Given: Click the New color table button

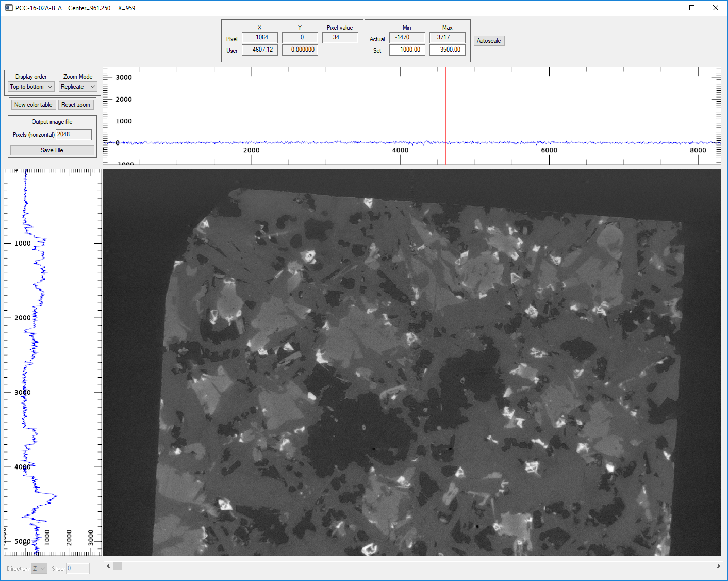Looking at the screenshot, I should (x=34, y=105).
